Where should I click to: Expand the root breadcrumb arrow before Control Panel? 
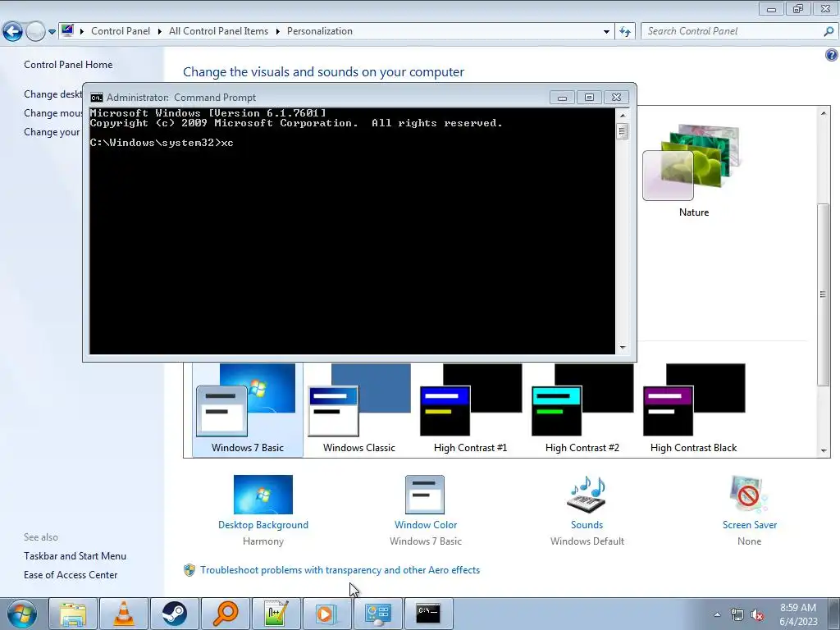pyautogui.click(x=82, y=32)
